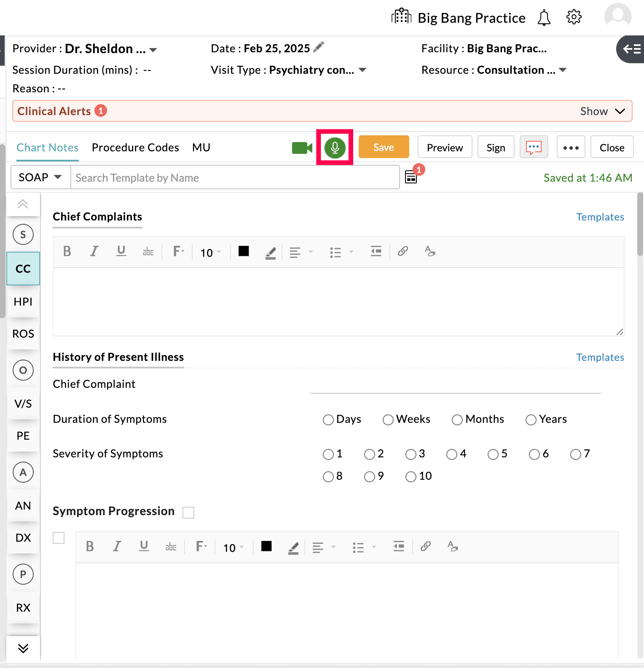Click the orange Save button
The width and height of the screenshot is (644, 669).
tap(384, 148)
